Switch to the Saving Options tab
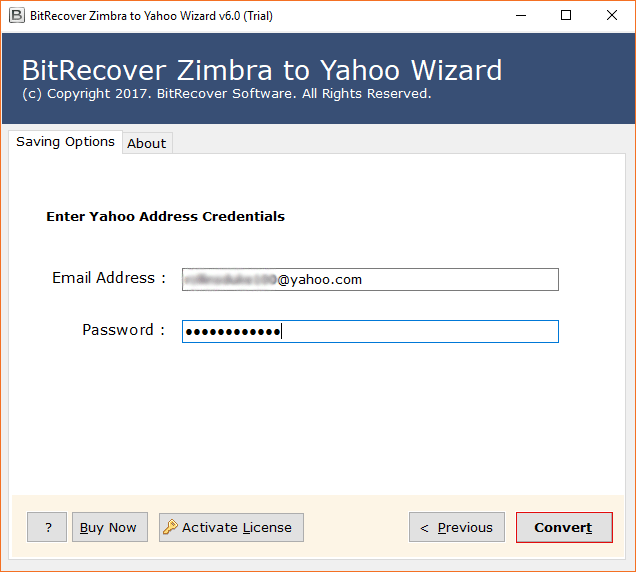Image resolution: width=636 pixels, height=572 pixels. [65, 142]
